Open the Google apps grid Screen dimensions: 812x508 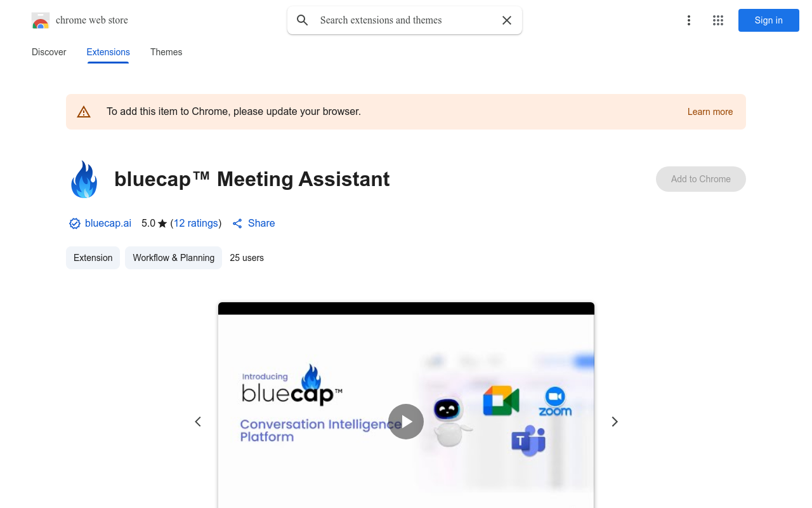(x=718, y=20)
